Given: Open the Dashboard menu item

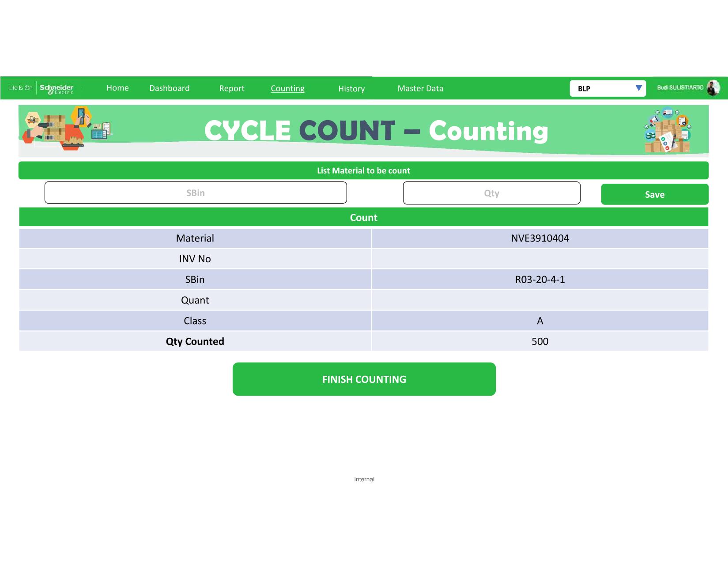Looking at the screenshot, I should point(170,88).
